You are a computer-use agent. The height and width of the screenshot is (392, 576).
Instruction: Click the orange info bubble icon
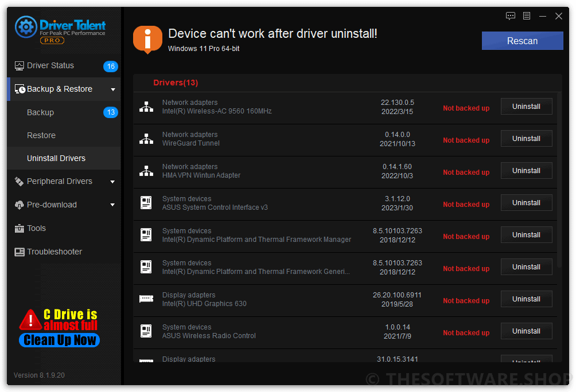(x=147, y=40)
